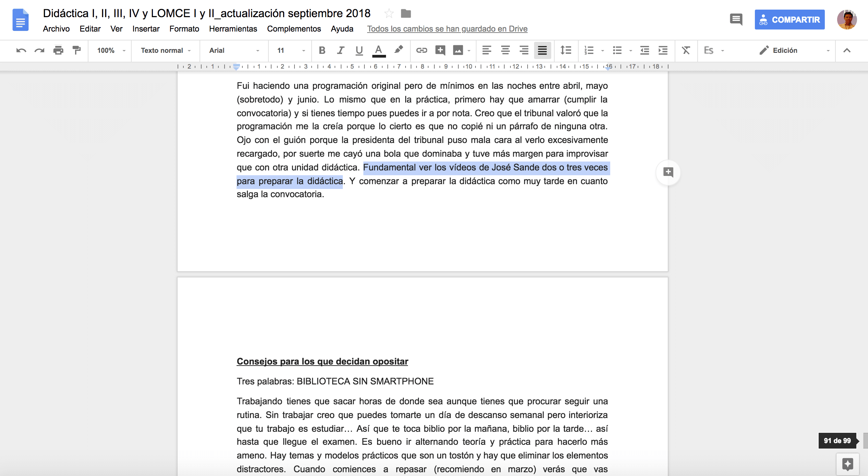
Task: Clear formatting with the Tx icon
Action: [x=686, y=50]
